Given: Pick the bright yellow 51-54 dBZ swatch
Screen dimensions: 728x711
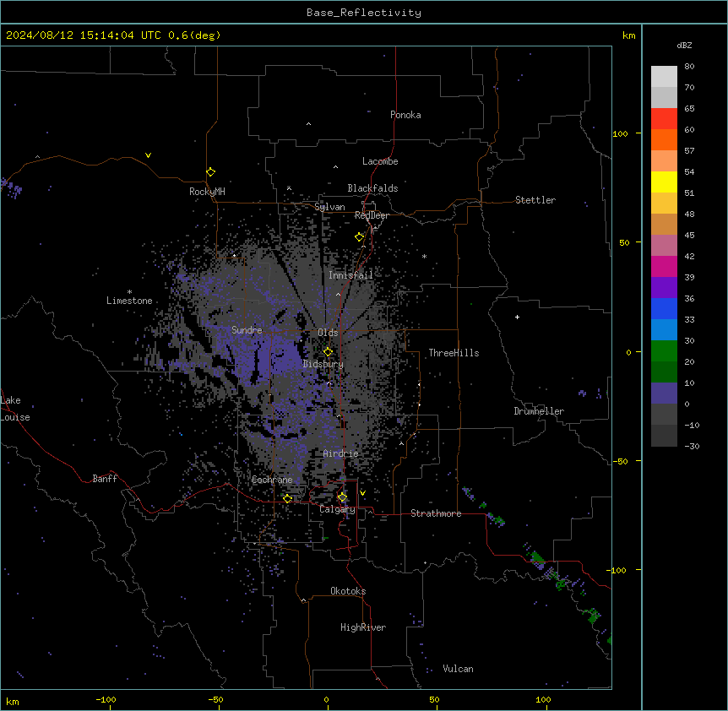Looking at the screenshot, I should (664, 182).
